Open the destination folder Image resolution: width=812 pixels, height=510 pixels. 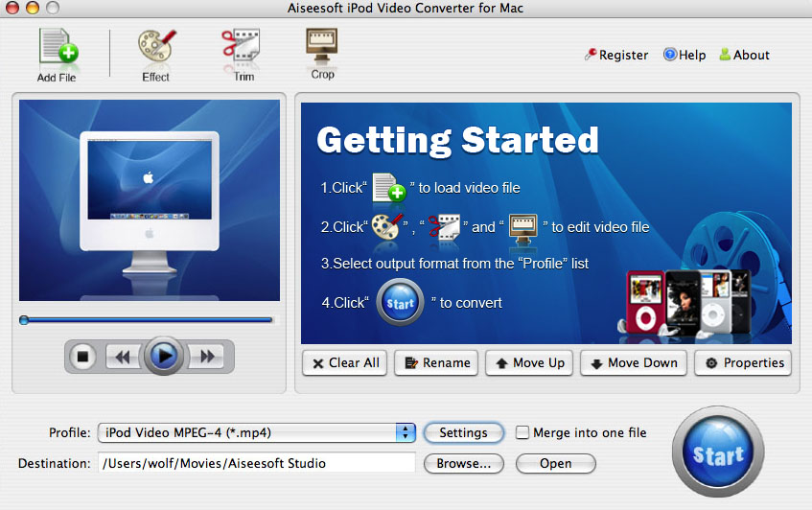tap(556, 463)
